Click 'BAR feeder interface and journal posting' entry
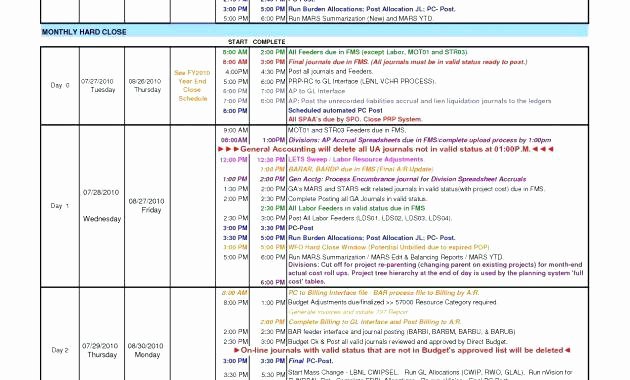This screenshot has width=630, height=380. coord(402,332)
